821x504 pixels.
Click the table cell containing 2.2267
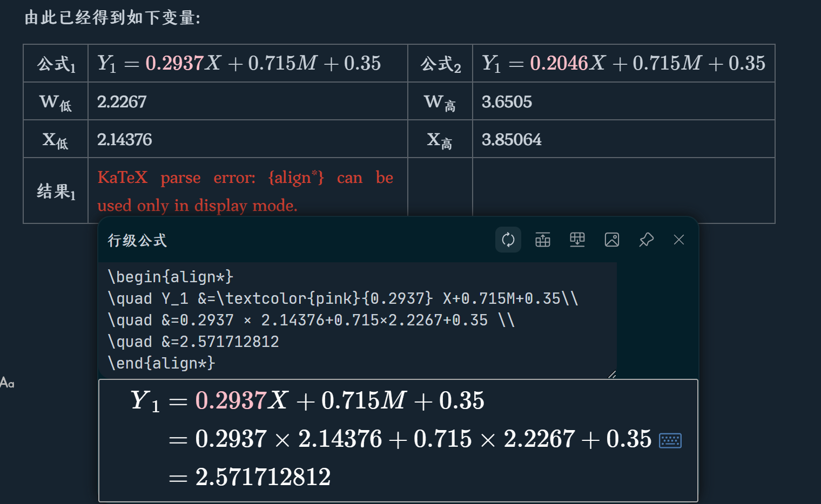247,101
